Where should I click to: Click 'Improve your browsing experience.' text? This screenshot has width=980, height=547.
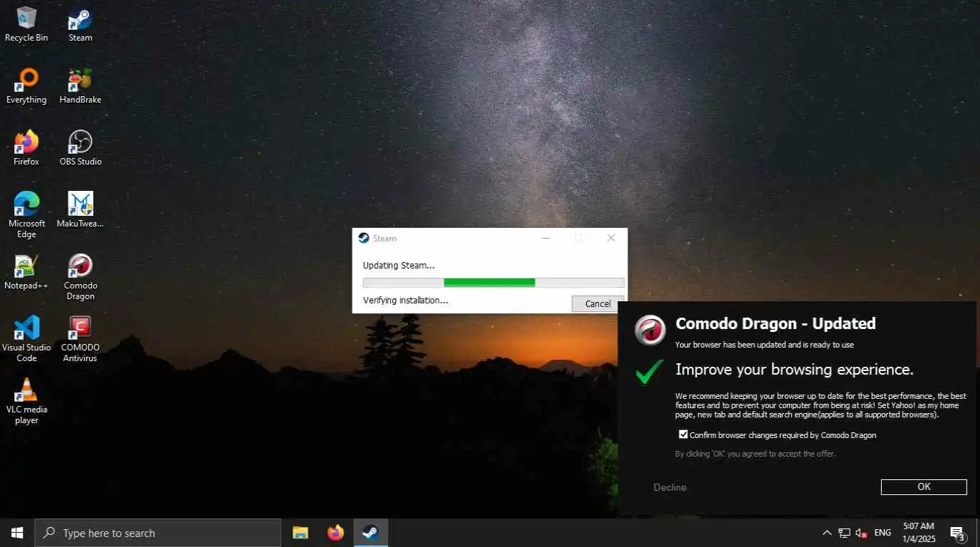click(794, 370)
